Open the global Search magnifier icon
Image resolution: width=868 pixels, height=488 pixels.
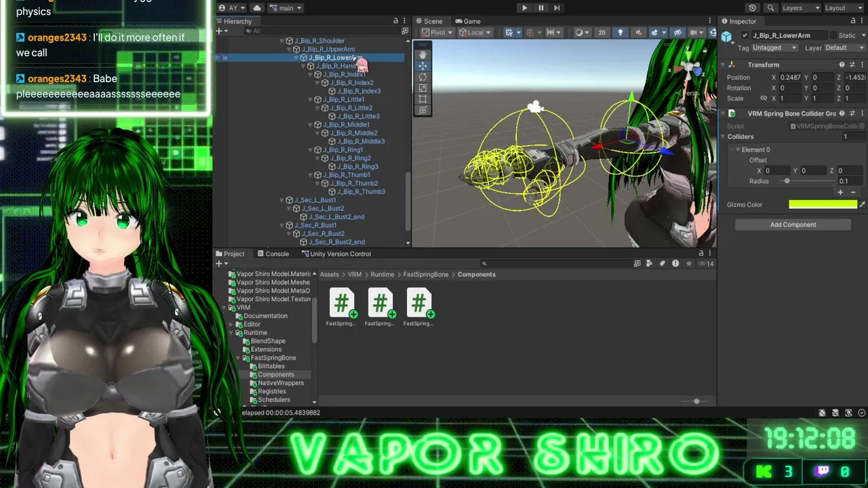770,8
